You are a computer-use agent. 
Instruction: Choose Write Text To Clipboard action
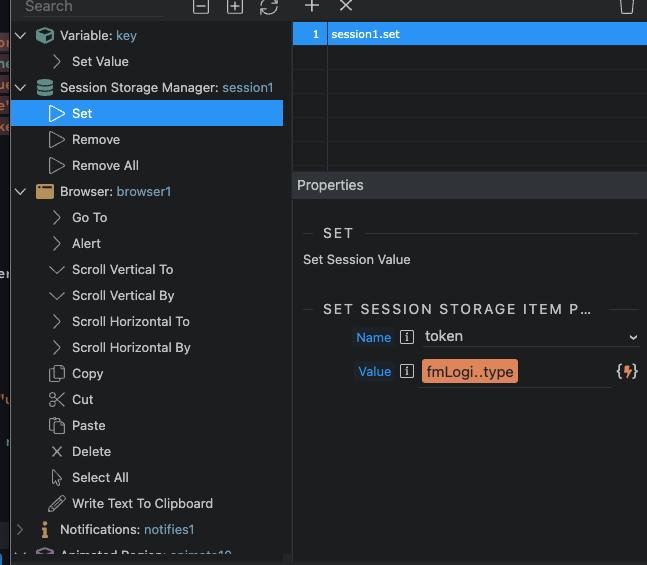(x=142, y=503)
